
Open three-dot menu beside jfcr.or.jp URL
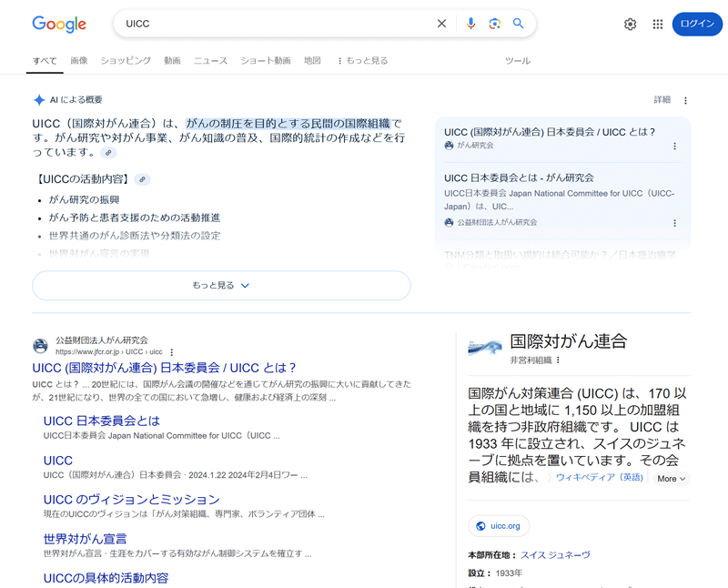[x=172, y=352]
